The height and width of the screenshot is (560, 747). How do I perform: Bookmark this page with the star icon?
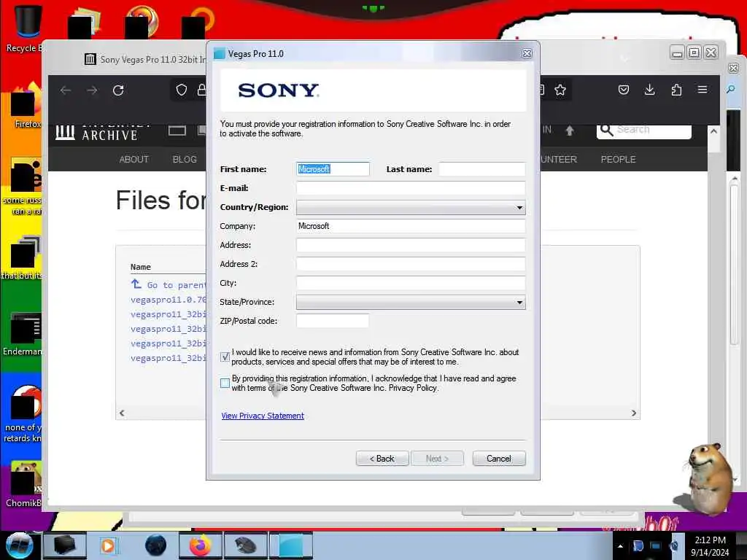coord(560,90)
